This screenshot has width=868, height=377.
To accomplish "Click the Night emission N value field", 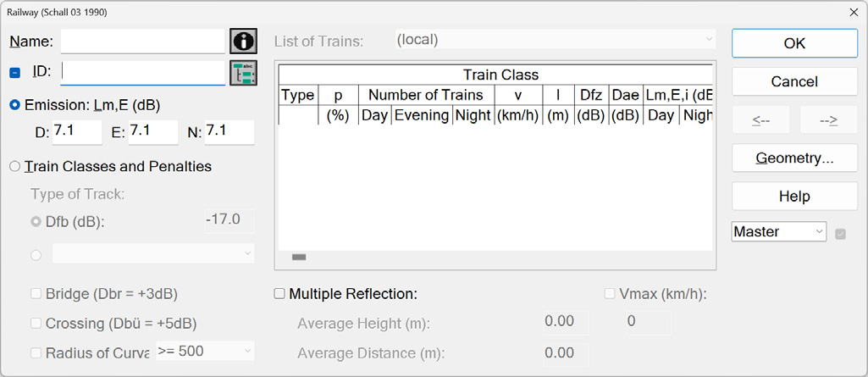I will click(x=229, y=133).
